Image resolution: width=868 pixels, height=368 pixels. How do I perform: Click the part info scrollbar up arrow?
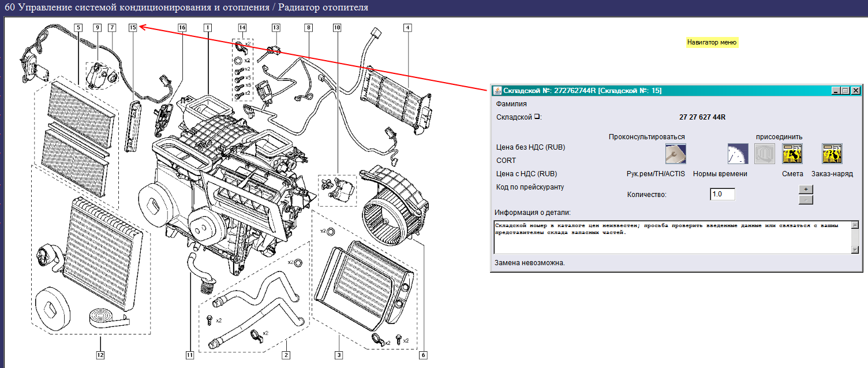855,225
